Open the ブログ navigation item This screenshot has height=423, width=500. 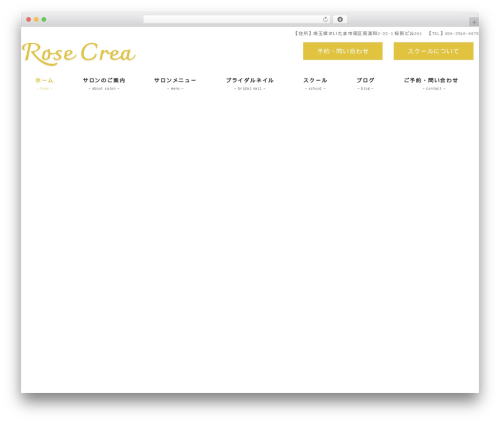365,84
